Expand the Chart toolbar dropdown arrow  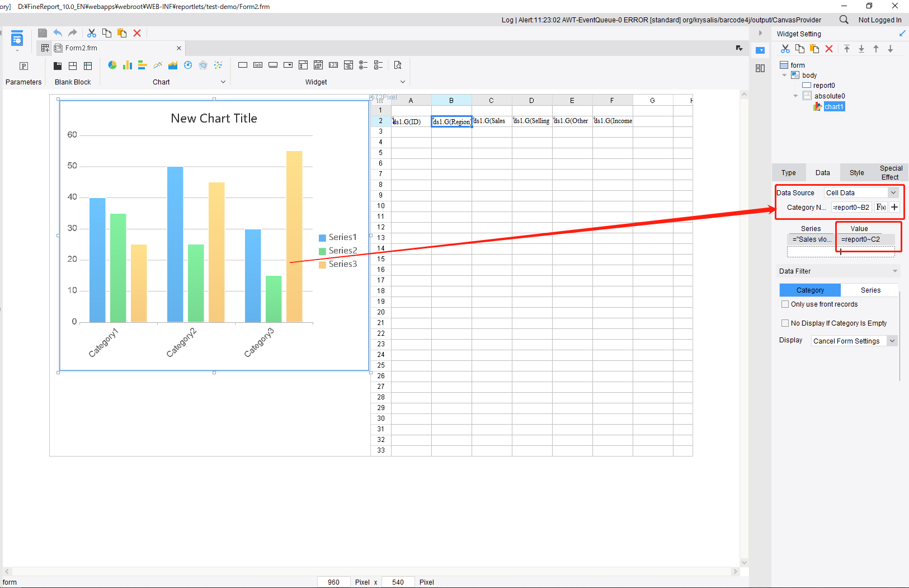coord(223,82)
